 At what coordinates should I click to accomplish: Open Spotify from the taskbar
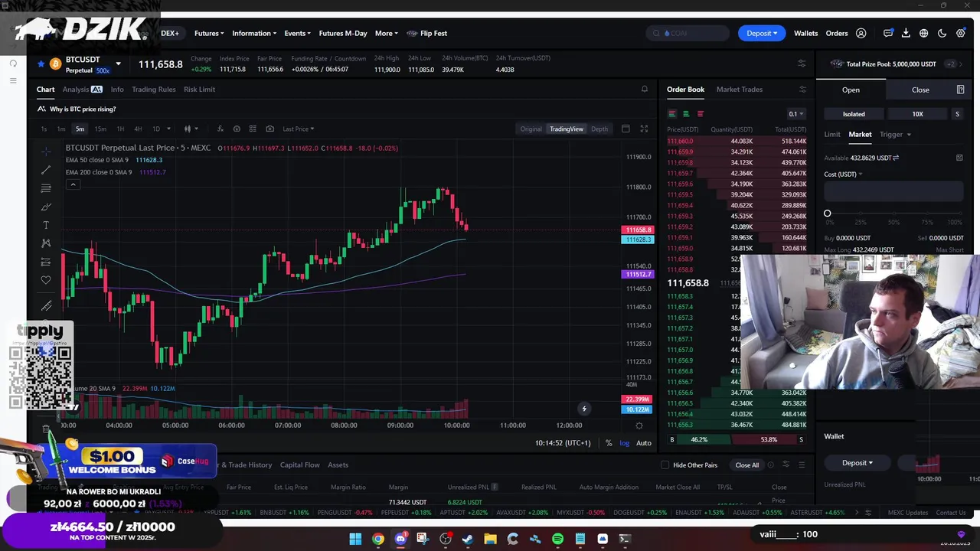coord(557,539)
